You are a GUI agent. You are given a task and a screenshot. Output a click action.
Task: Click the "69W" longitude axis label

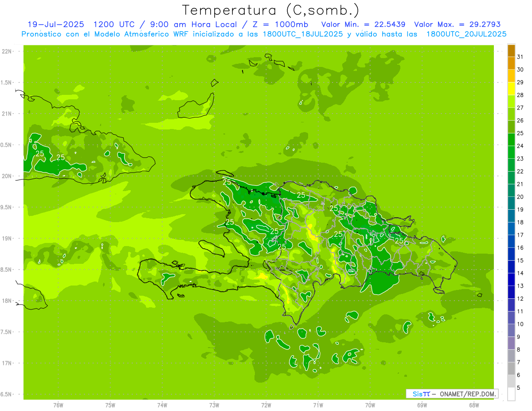(422, 405)
